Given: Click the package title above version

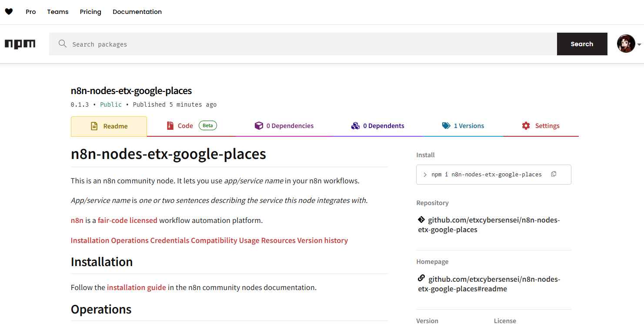Looking at the screenshot, I should click(x=131, y=91).
